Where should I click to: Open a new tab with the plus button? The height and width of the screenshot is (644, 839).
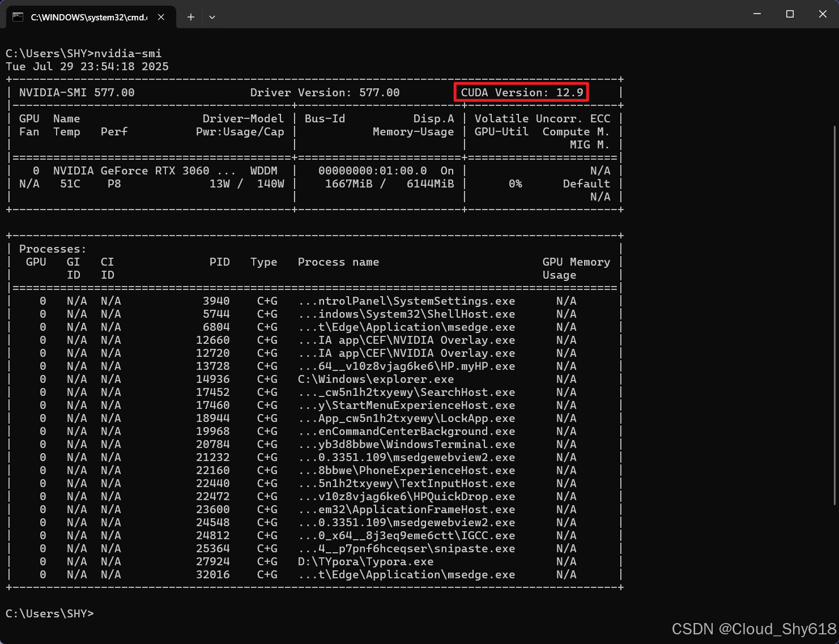tap(191, 17)
